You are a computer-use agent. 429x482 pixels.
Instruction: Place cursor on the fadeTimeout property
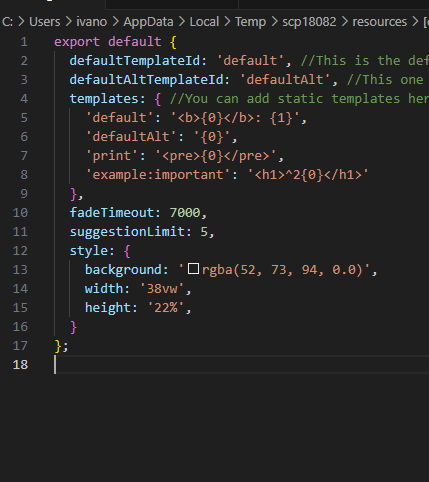click(111, 213)
